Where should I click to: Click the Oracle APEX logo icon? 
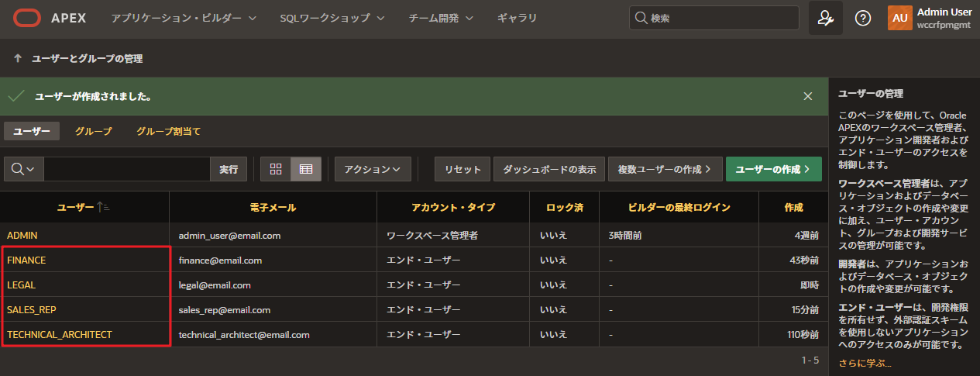[x=27, y=17]
